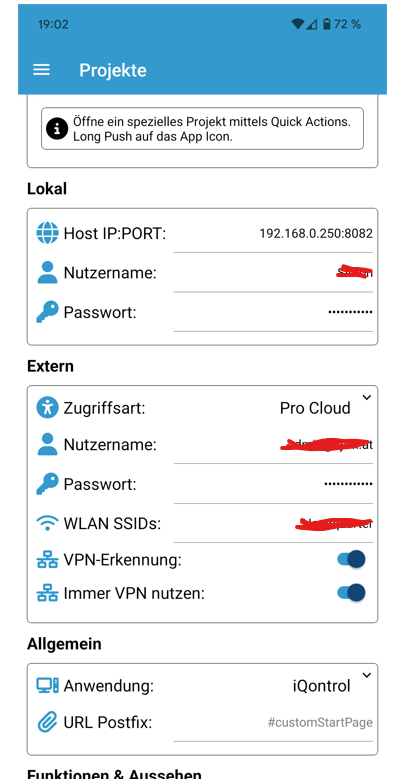Viewport: 412px width, 779px height.
Task: Click the globe icon beside Host IP:PORT
Action: pyautogui.click(x=47, y=233)
